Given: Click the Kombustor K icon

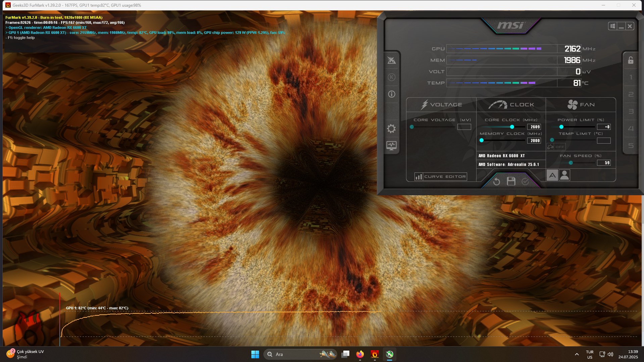Looking at the screenshot, I should click(x=391, y=77).
